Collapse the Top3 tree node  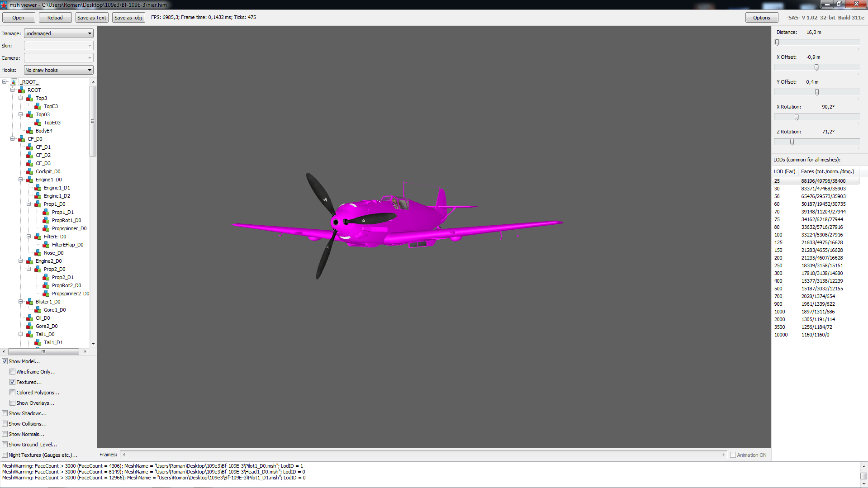(x=21, y=98)
